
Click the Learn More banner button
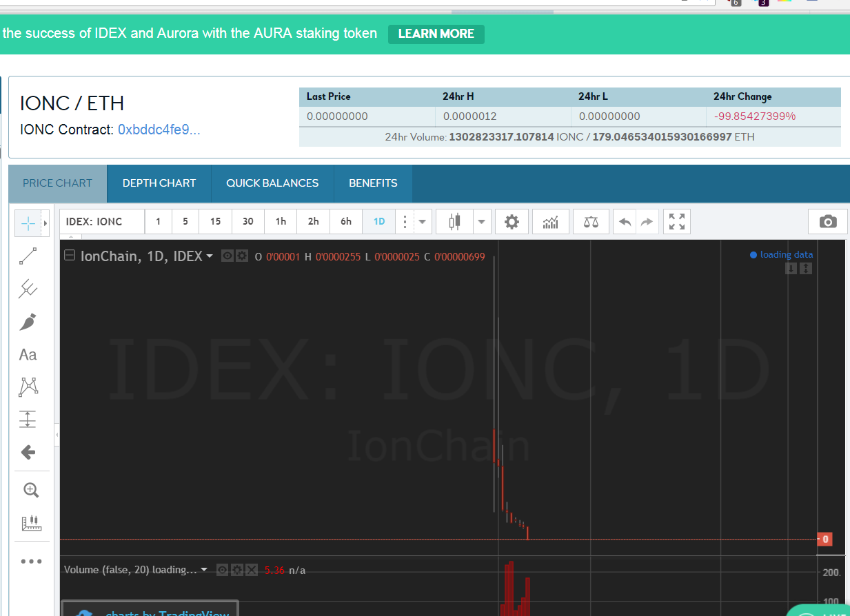pos(436,34)
